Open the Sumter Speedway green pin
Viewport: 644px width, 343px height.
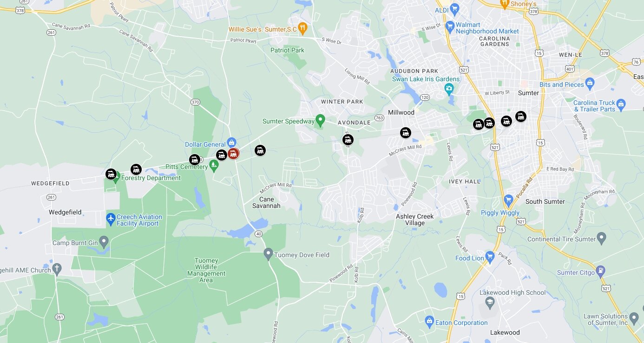tap(320, 121)
